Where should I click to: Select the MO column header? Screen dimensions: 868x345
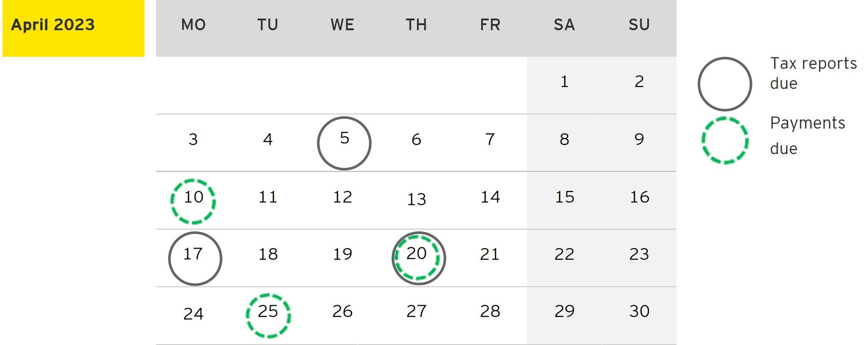(x=193, y=25)
